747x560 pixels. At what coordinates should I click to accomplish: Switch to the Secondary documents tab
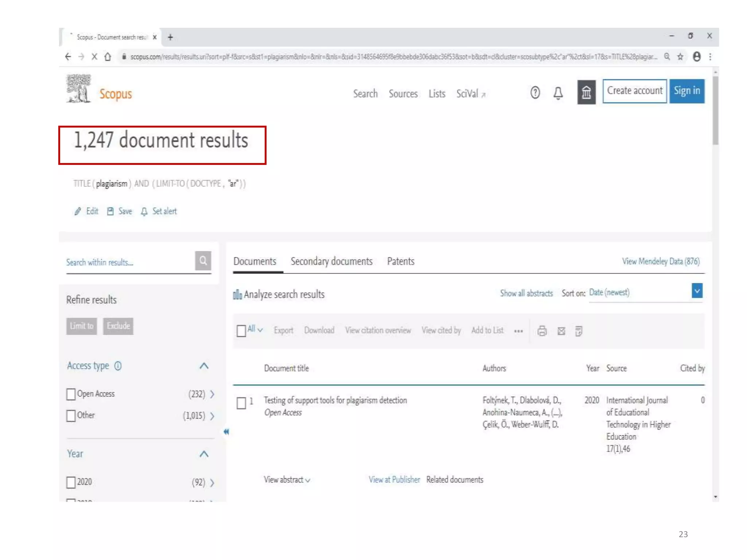pos(331,261)
